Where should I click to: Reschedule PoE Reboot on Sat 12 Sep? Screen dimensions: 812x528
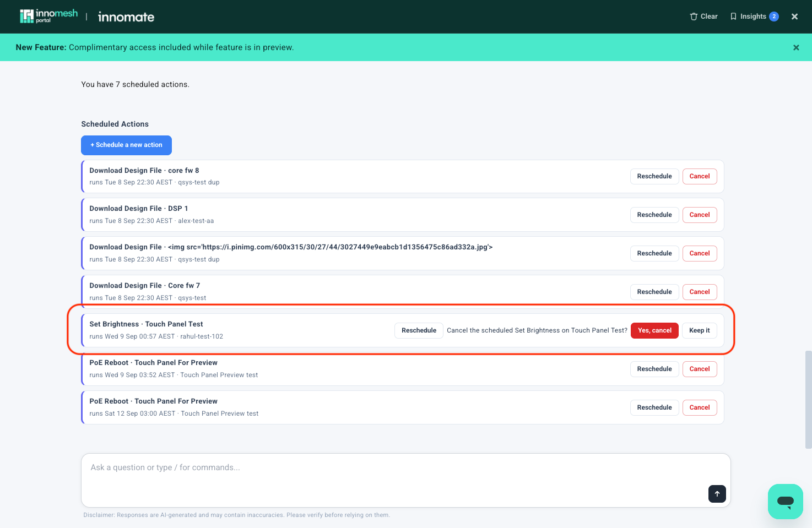[x=654, y=407]
